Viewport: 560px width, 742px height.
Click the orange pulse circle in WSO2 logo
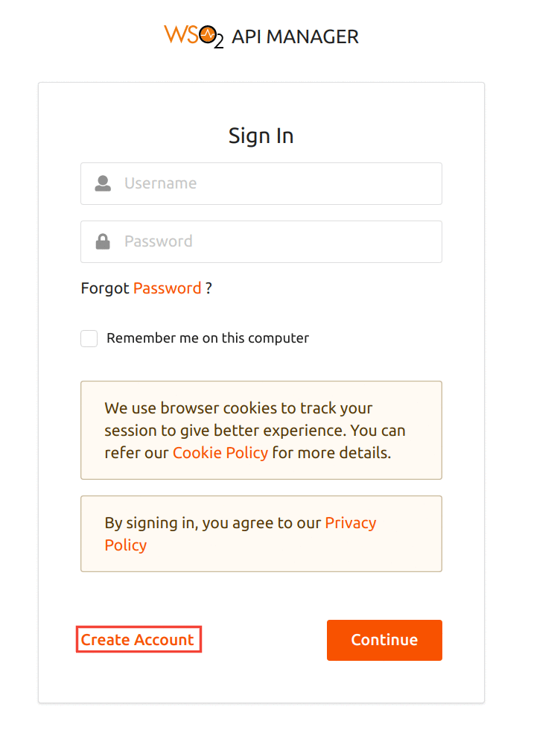pyautogui.click(x=207, y=34)
